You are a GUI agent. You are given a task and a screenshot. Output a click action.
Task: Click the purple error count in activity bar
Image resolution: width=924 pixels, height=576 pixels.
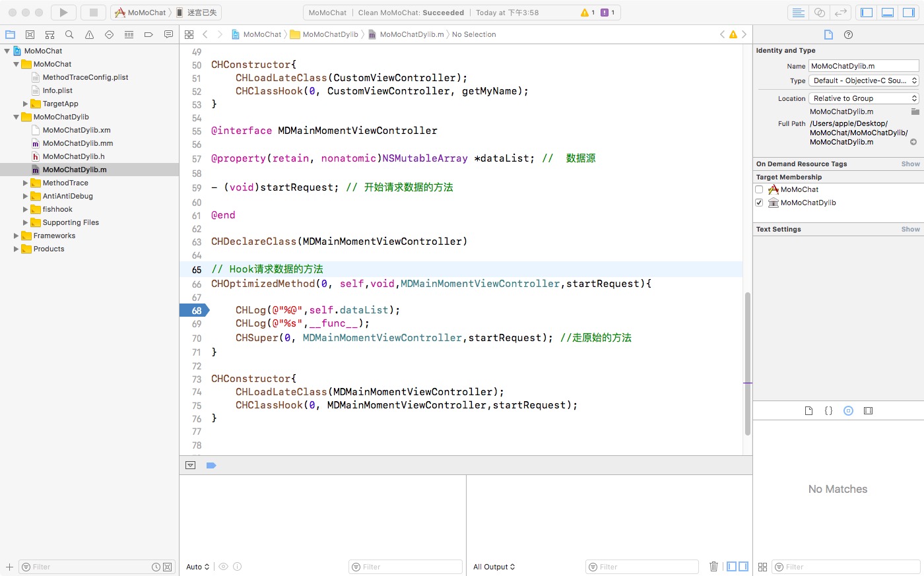pyautogui.click(x=608, y=13)
